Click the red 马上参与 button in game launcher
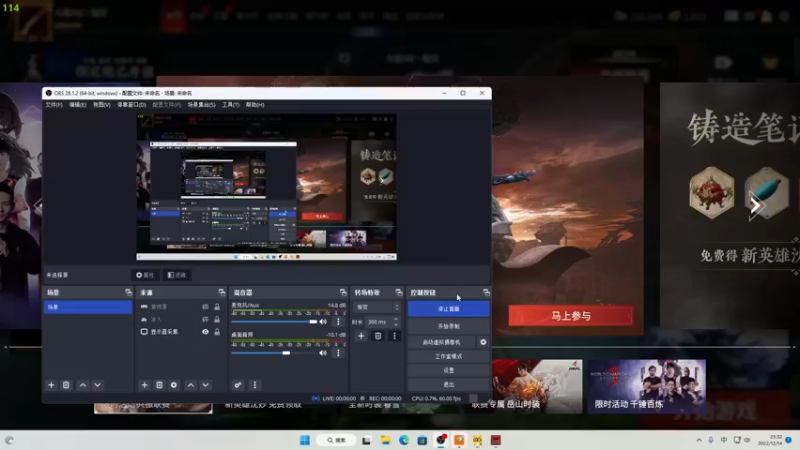The height and width of the screenshot is (450, 800). [570, 316]
